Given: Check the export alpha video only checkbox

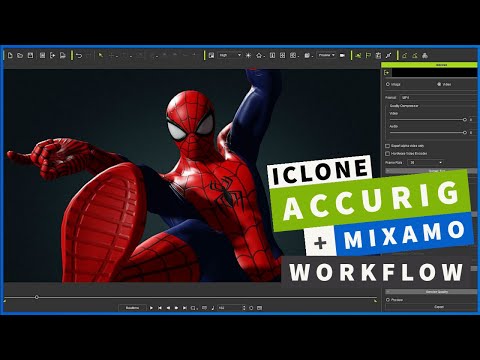Looking at the screenshot, I should coord(387,146).
